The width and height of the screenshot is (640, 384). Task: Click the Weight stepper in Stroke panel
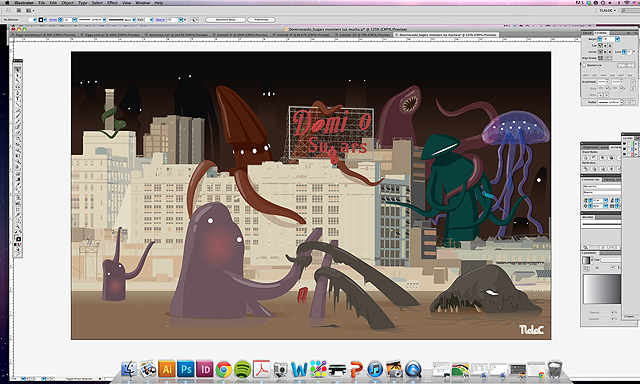600,39
